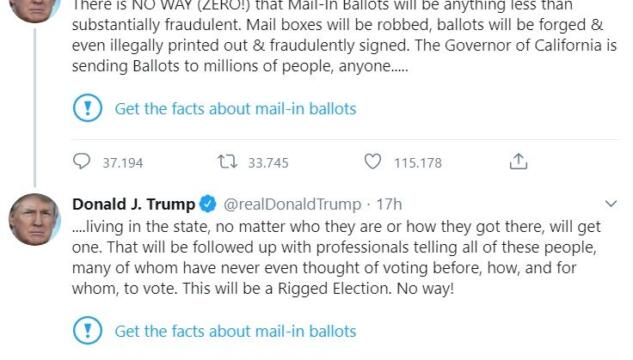Open 'Get the facts' link under first tweet
633x360 pixels.
235,109
